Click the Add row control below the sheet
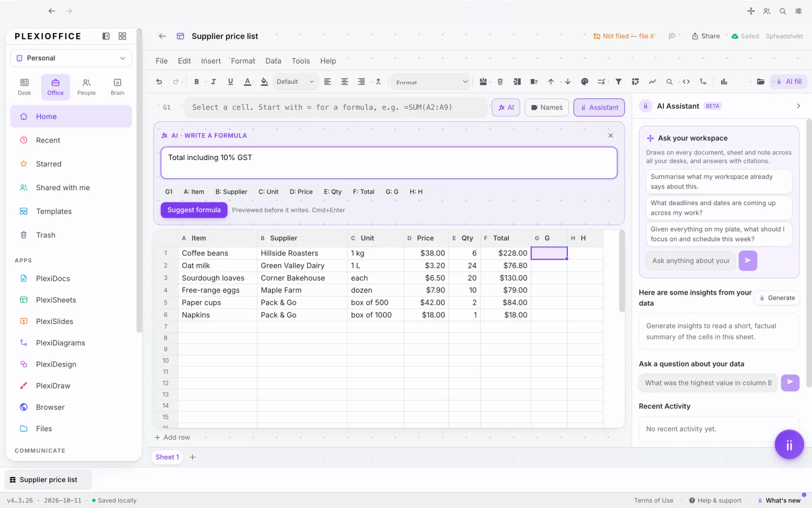This screenshot has width=812, height=508. point(173,437)
